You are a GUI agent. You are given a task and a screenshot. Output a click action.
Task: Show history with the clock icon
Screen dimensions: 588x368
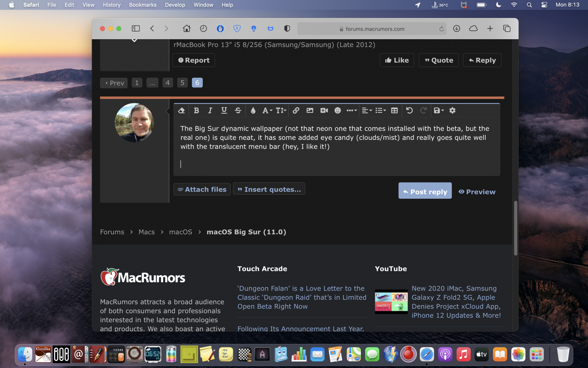pos(203,29)
